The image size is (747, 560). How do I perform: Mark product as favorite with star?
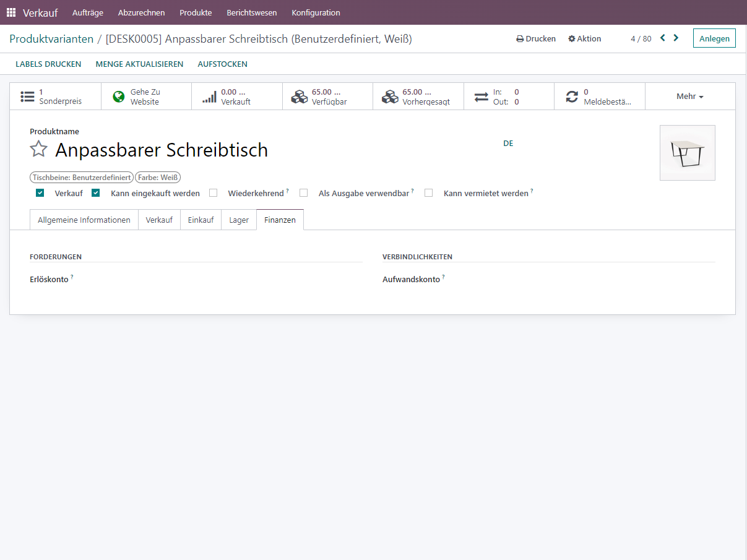pos(39,149)
